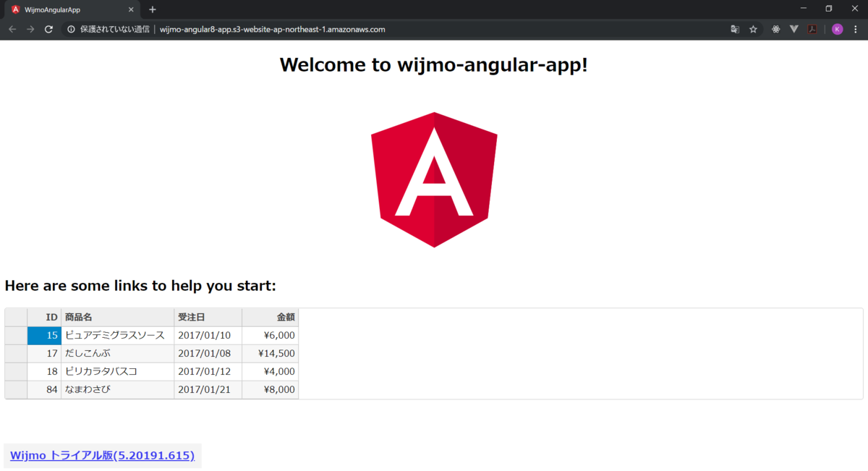Select the amount cell ¥8,000

(x=271, y=389)
